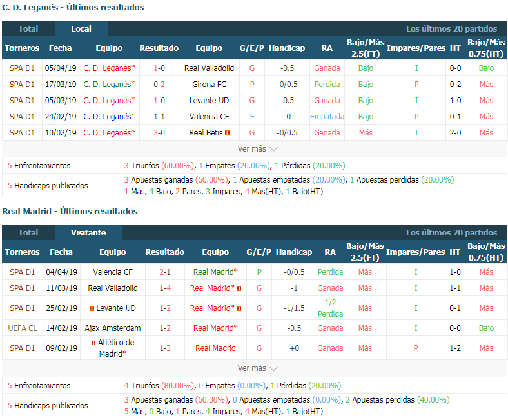
Task: Click the Handicap column header in Leganés table
Action: pos(287,48)
